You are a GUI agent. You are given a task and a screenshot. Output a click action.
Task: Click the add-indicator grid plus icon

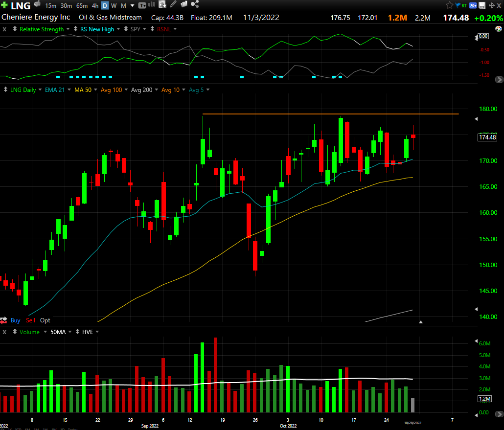click(162, 4)
